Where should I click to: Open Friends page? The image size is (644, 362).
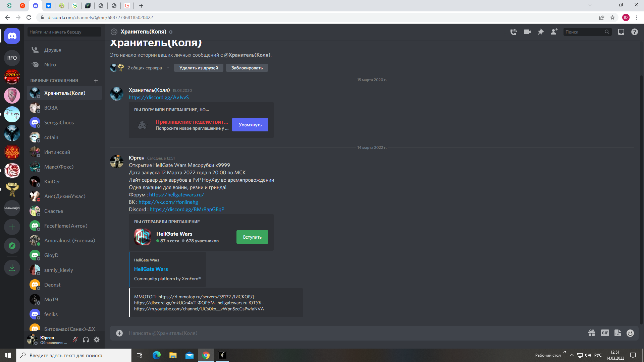tap(64, 50)
